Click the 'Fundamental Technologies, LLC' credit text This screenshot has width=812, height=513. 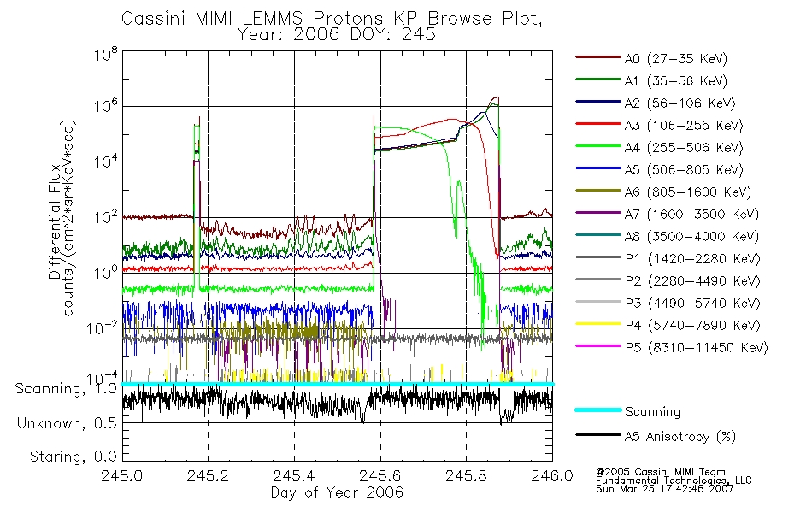(x=674, y=481)
